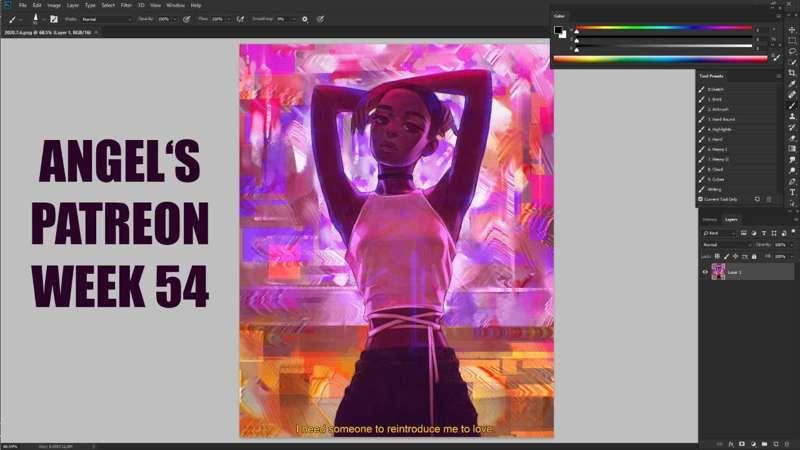Filter layers by pixel layer icon
Screen dimensions: 800x450
[744, 233]
